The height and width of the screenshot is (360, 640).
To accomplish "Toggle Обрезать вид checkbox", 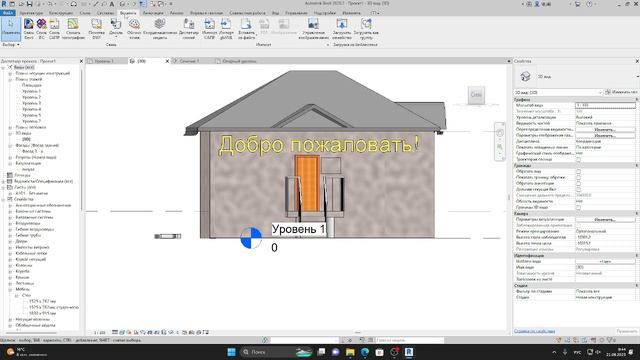I will [x=578, y=171].
